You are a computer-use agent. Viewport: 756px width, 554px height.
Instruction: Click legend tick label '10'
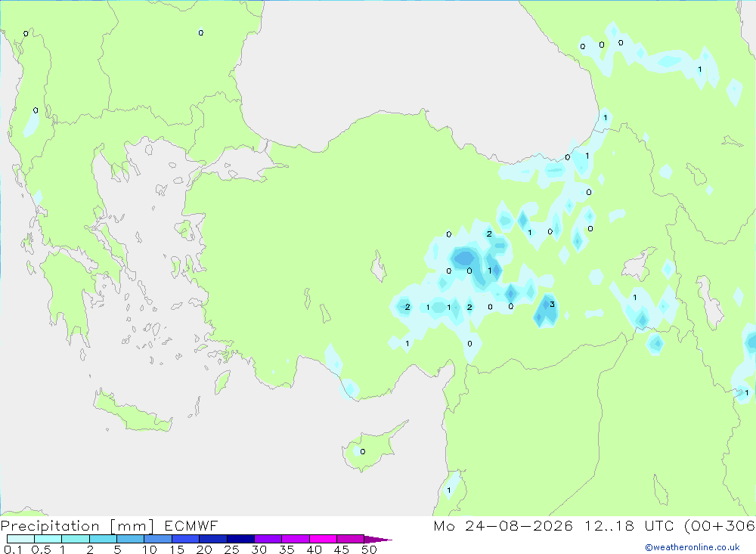tap(150, 549)
